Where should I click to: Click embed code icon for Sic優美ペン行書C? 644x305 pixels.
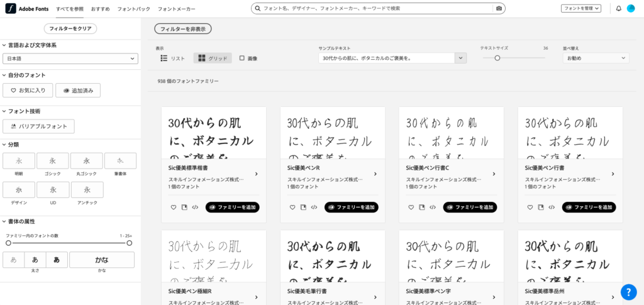coord(433,208)
